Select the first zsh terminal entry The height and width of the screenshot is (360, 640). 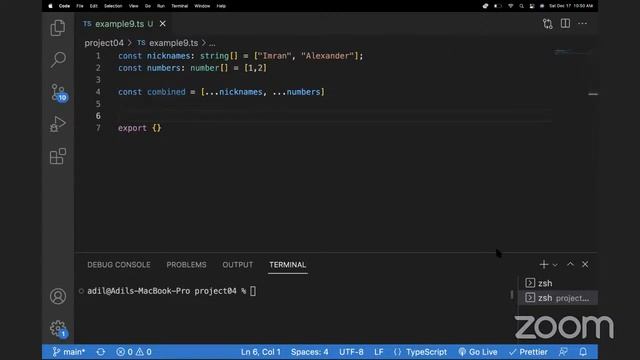(x=558, y=283)
